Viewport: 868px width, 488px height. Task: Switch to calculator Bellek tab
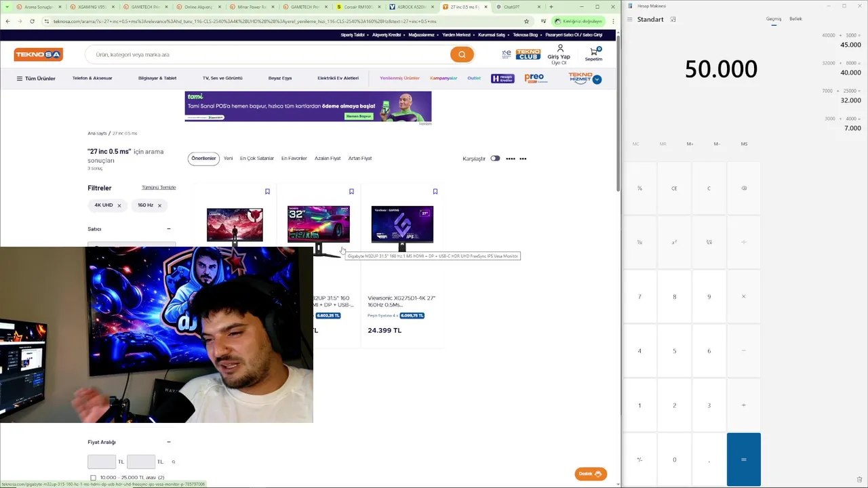[x=795, y=19]
